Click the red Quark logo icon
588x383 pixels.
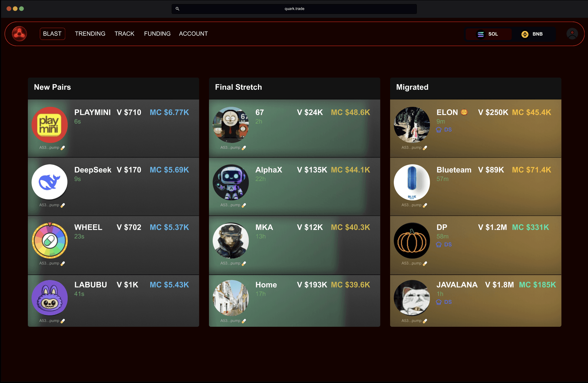pos(19,34)
